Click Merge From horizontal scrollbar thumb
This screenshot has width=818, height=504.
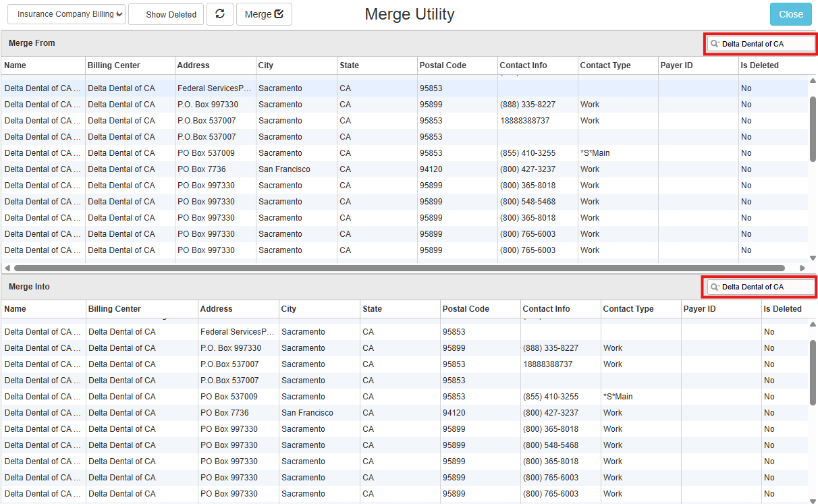pos(398,268)
